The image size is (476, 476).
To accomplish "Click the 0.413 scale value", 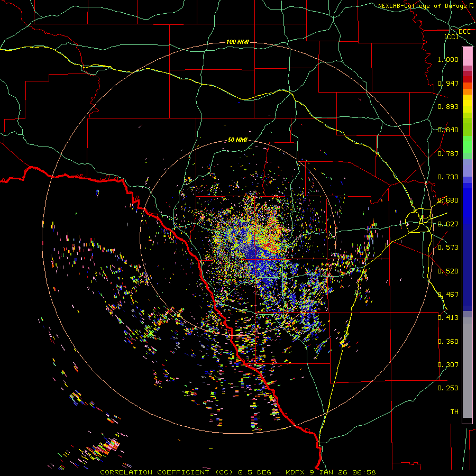I will coord(448,318).
